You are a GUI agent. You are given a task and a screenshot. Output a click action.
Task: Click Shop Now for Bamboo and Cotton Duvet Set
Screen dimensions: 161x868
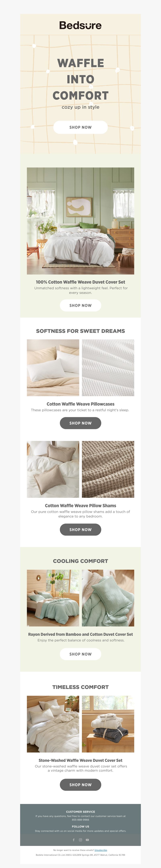coord(80,654)
